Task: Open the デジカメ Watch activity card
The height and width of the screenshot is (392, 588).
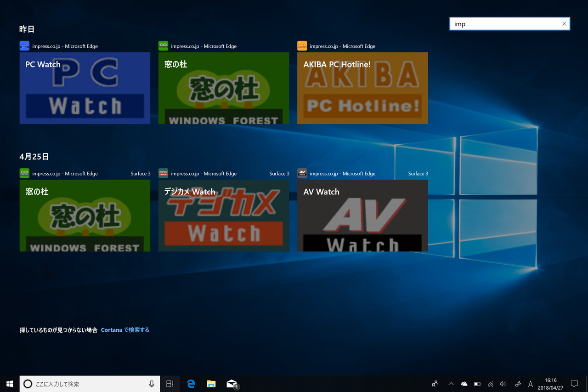Action: pos(224,216)
